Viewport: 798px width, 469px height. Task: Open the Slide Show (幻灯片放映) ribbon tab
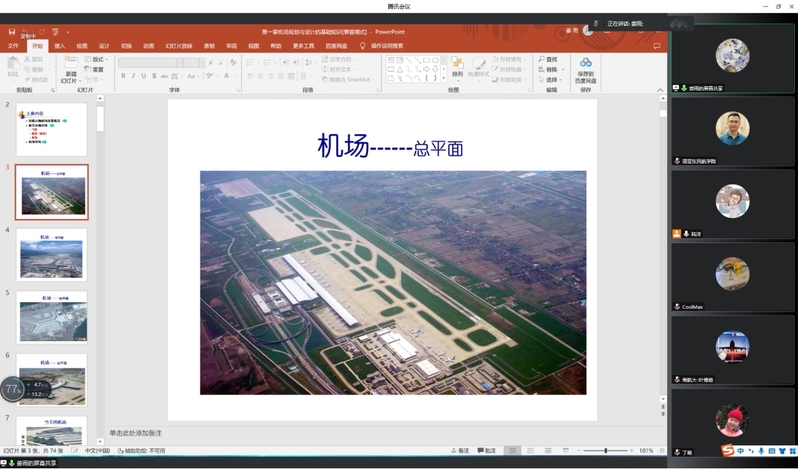(180, 45)
